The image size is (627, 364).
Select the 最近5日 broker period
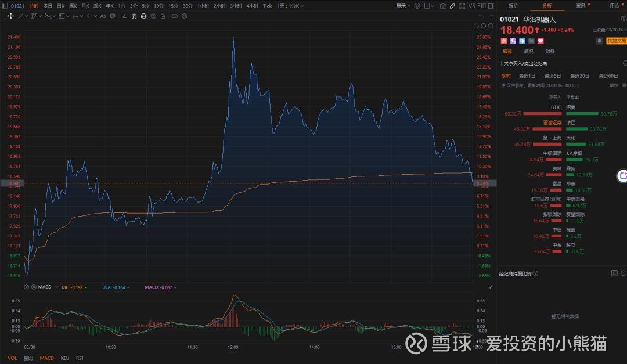(x=553, y=76)
